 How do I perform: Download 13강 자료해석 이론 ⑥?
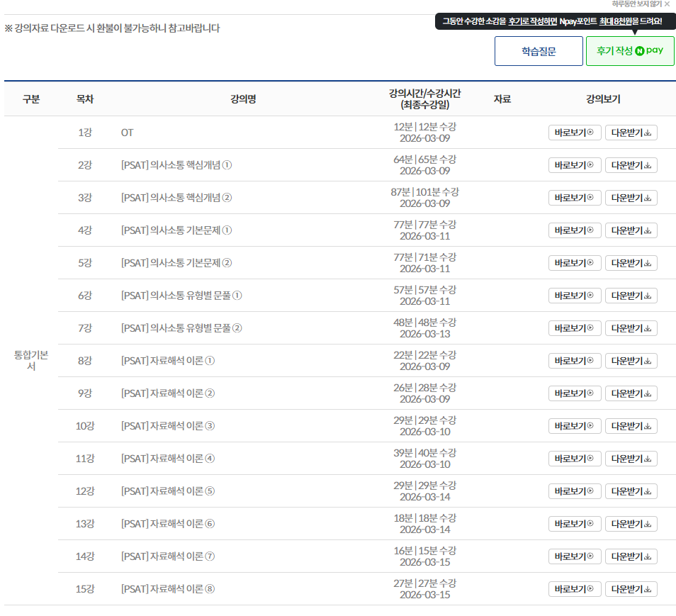click(631, 524)
